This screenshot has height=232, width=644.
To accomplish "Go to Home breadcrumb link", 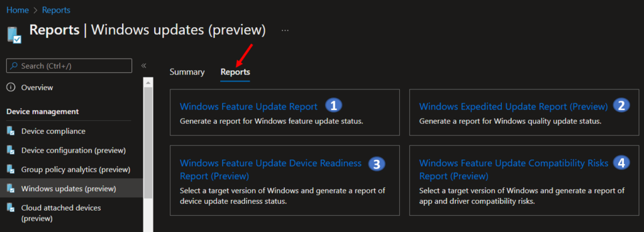I will (x=18, y=10).
